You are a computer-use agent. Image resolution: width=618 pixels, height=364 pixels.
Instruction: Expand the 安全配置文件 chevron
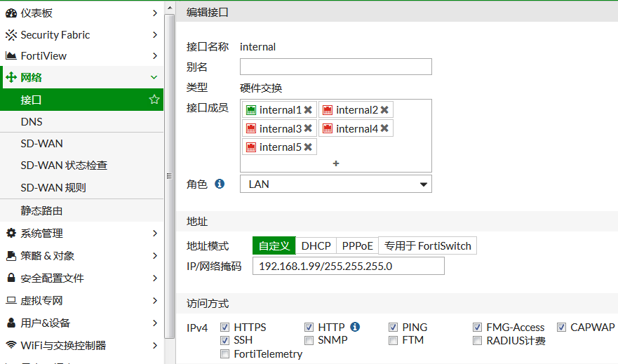[154, 278]
